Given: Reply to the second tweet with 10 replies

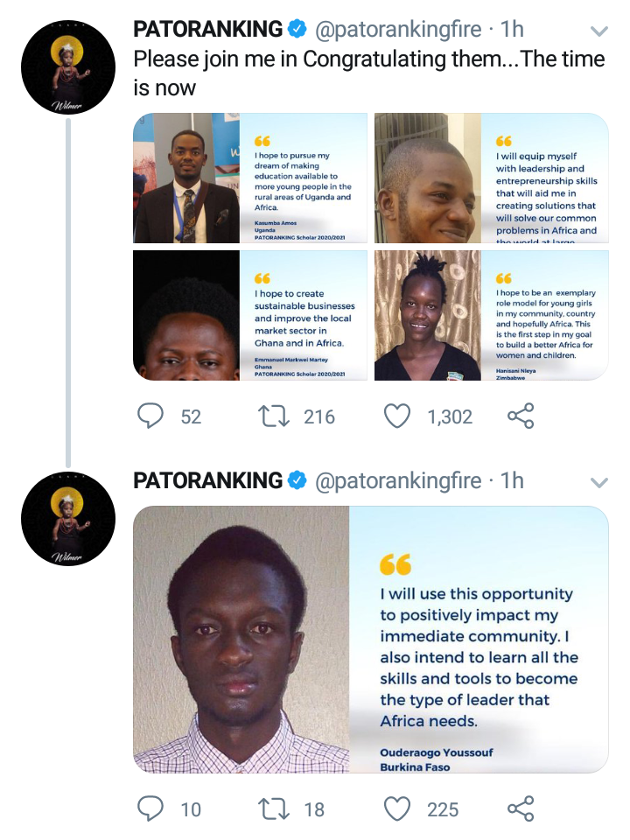Looking at the screenshot, I should (150, 808).
